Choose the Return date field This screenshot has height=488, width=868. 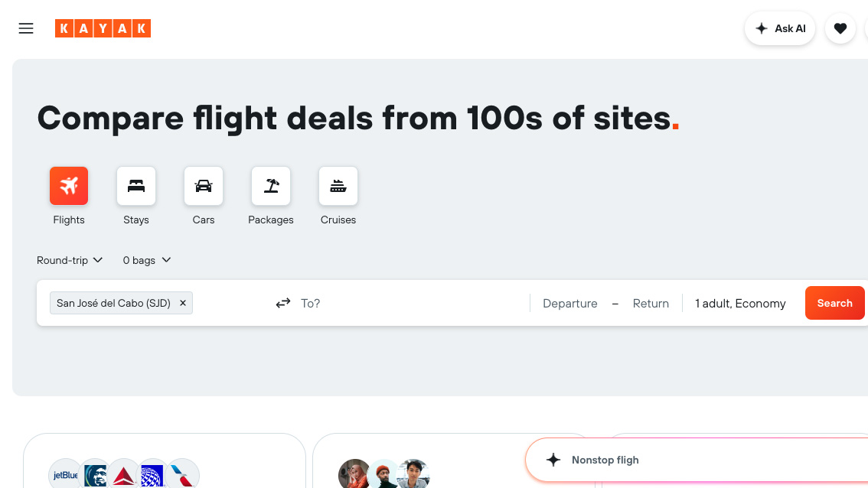pos(651,303)
